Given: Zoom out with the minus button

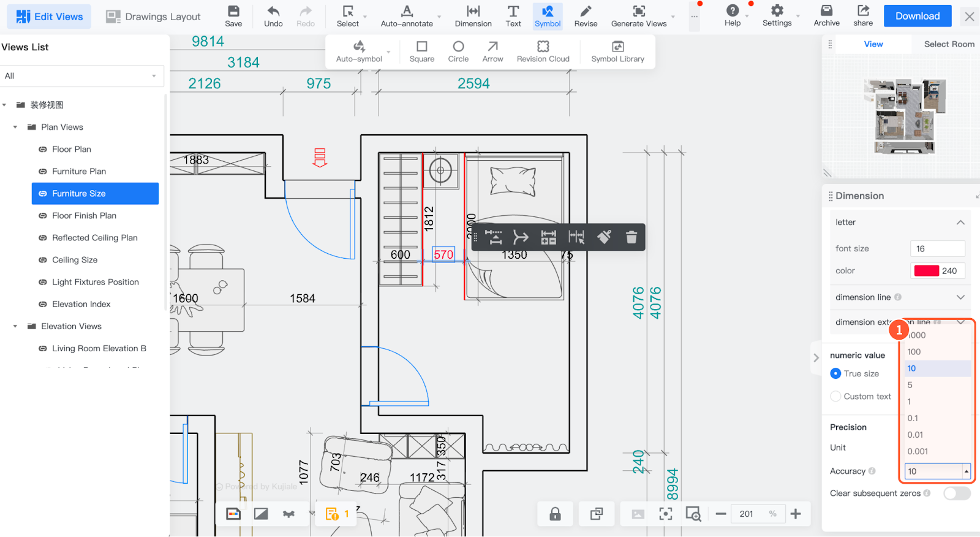Looking at the screenshot, I should [721, 514].
